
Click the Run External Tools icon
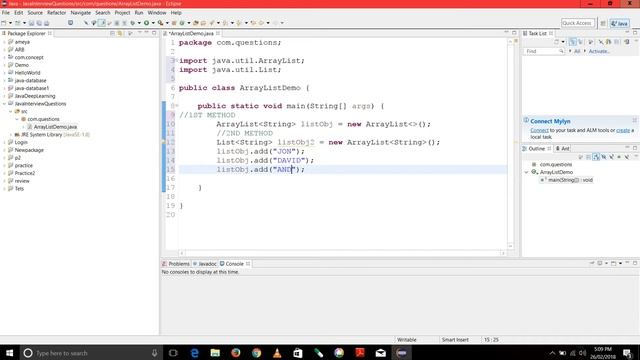pos(160,23)
